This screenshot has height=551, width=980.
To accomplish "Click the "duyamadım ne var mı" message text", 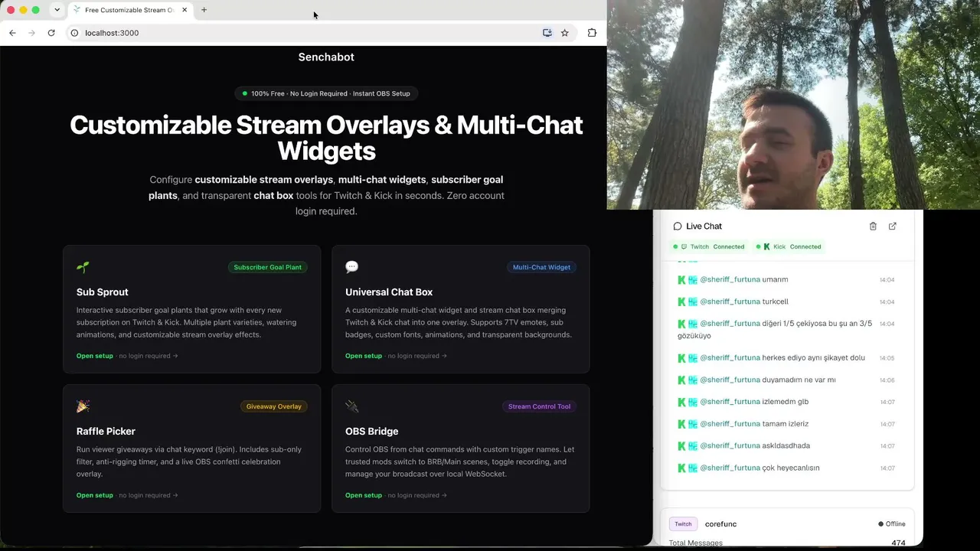I will tap(799, 380).
